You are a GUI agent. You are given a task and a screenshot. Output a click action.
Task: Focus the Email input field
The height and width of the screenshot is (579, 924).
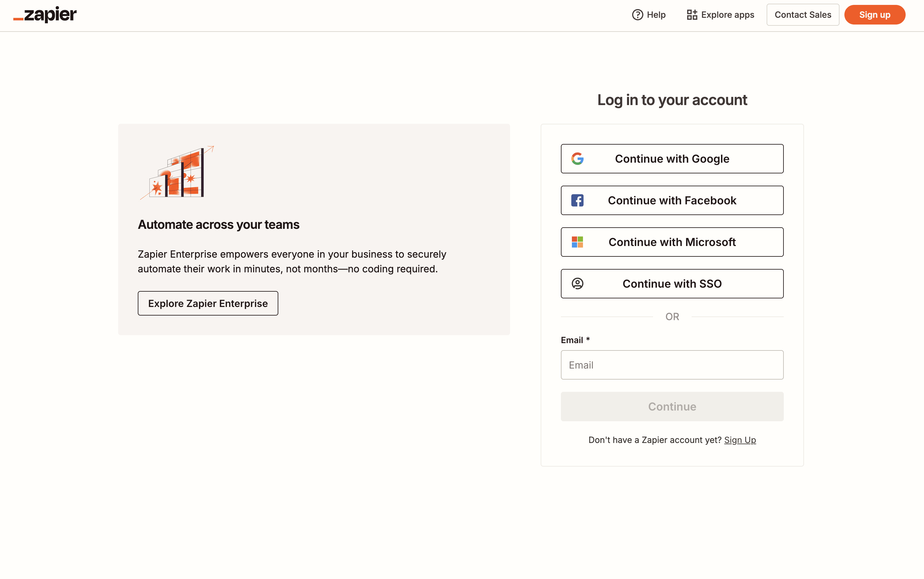(x=672, y=365)
